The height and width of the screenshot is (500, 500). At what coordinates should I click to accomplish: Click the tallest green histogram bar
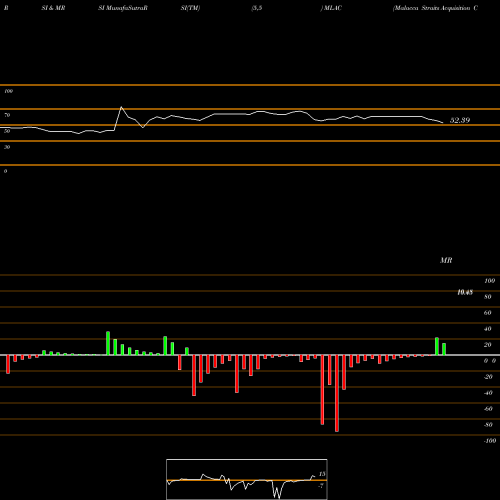pos(108,343)
